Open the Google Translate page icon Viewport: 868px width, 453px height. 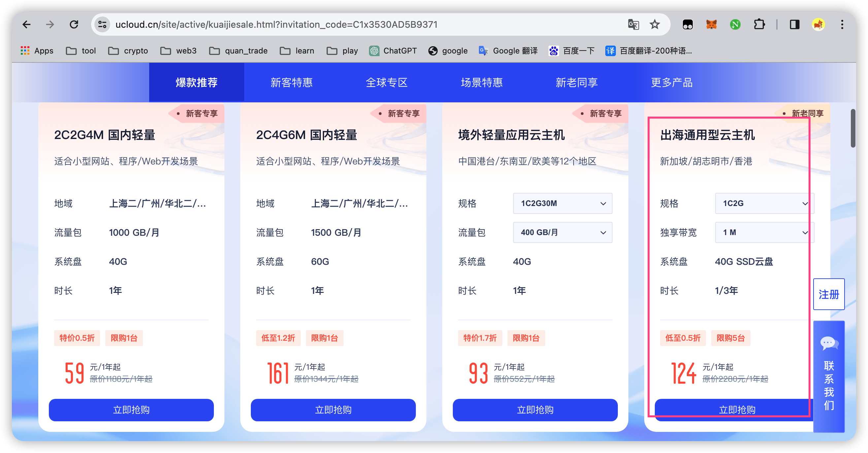pyautogui.click(x=633, y=24)
